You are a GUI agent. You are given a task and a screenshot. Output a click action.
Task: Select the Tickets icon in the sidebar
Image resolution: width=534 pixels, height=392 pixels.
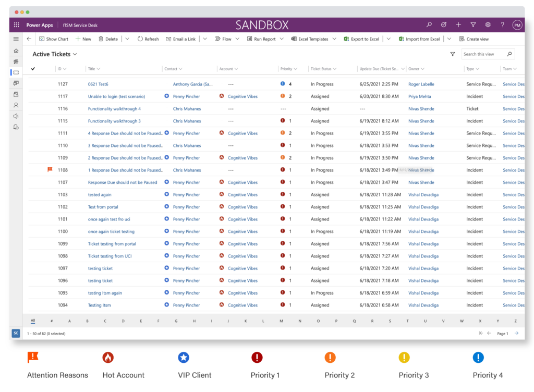click(x=16, y=72)
